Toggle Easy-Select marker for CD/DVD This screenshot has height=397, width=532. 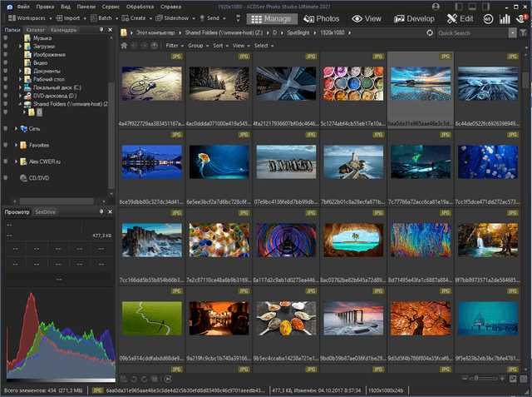6,178
